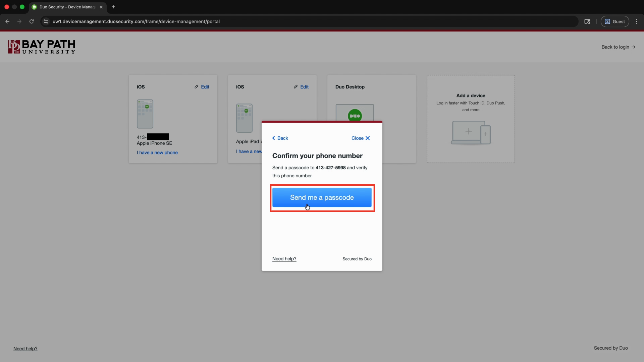
Task: Select the Duo Security - Device Management tab
Action: point(67,7)
